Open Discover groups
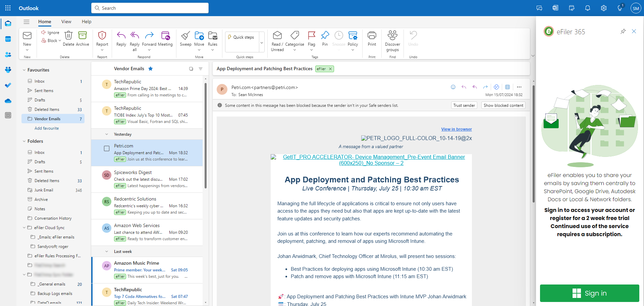 pos(392,36)
